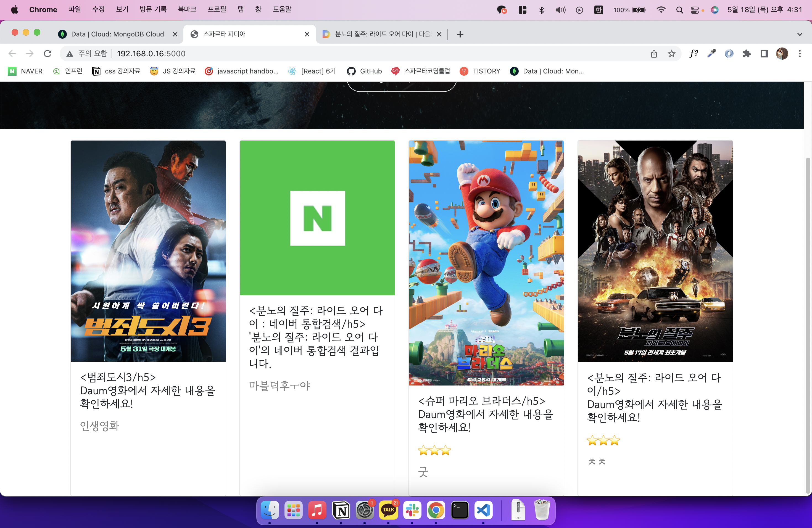The height and width of the screenshot is (528, 812).
Task: Open the volume control in the menu bar
Action: (560, 10)
